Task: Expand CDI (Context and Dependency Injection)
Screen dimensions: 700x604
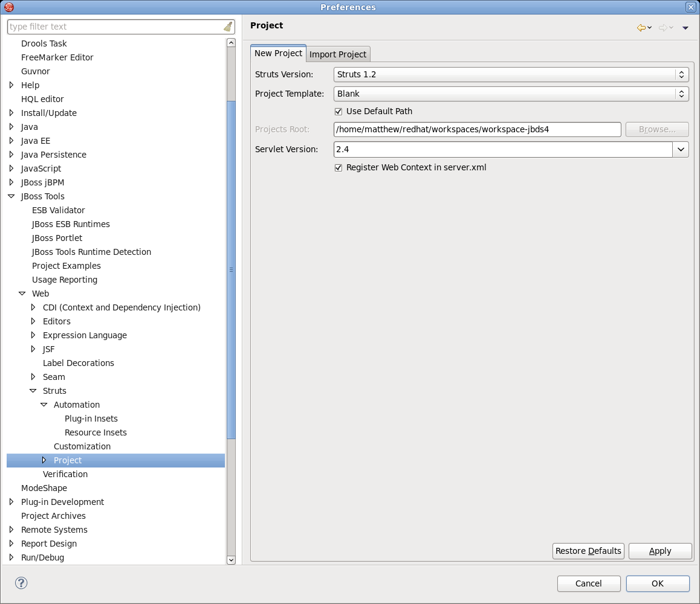Action: tap(33, 307)
